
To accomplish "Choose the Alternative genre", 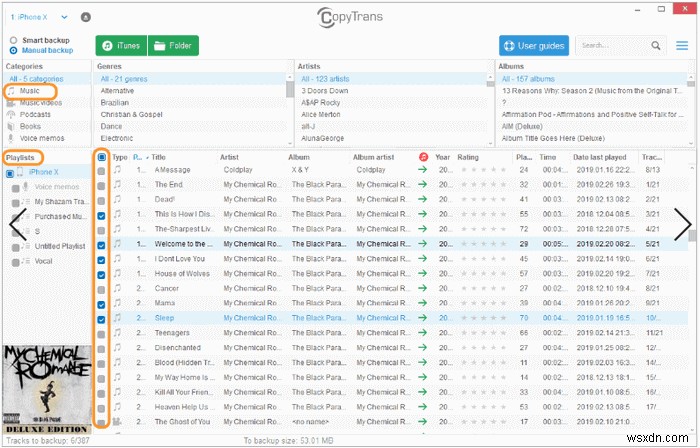I will coord(117,91).
